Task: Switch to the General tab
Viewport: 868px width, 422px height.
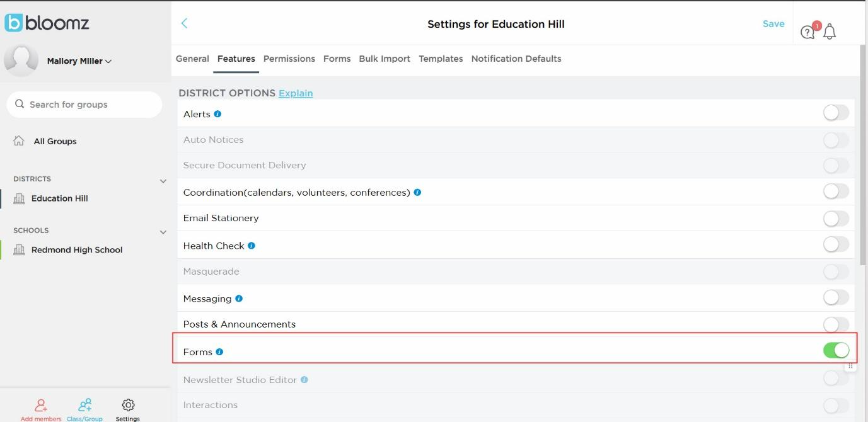Action: pyautogui.click(x=192, y=59)
